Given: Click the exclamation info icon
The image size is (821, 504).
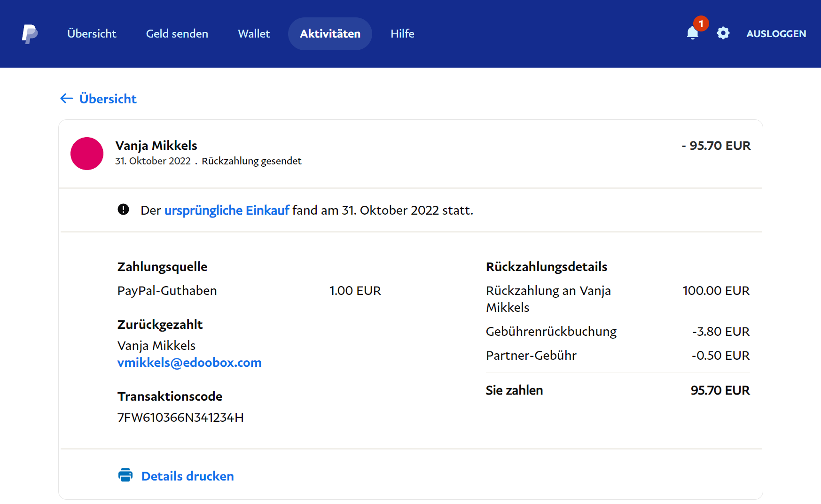Looking at the screenshot, I should 123,209.
